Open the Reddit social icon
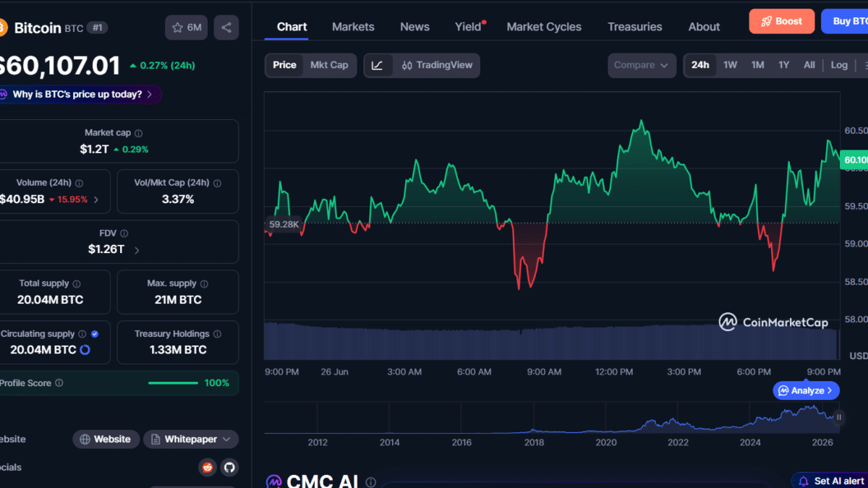The image size is (868, 488). 208,467
